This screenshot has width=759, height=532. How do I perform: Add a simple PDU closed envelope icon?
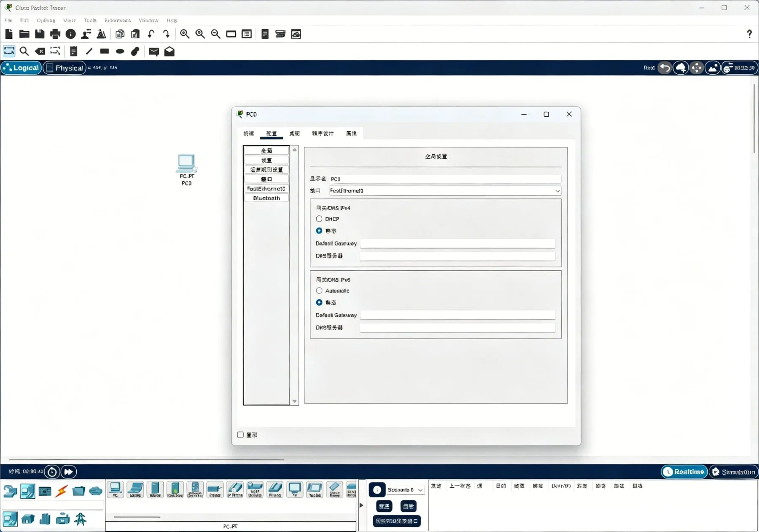(154, 51)
